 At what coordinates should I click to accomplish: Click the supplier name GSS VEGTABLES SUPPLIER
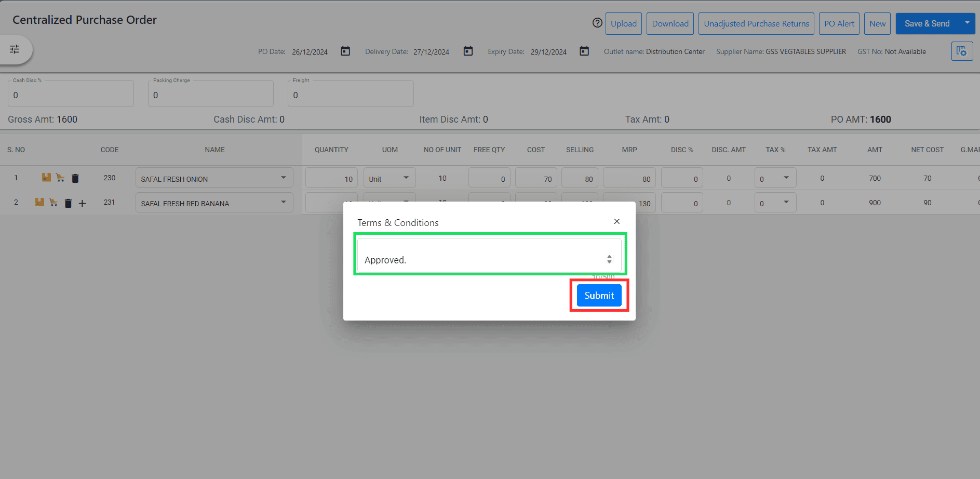tap(806, 51)
